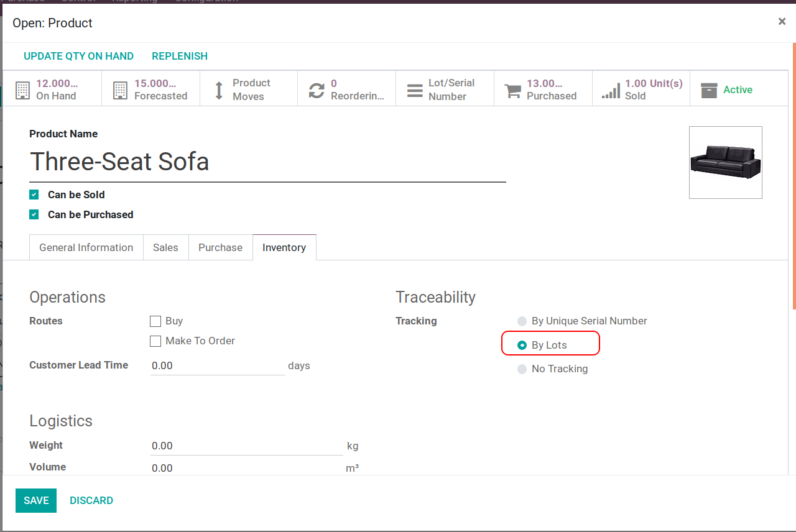
Task: Enable the Buy route checkbox
Action: (155, 321)
